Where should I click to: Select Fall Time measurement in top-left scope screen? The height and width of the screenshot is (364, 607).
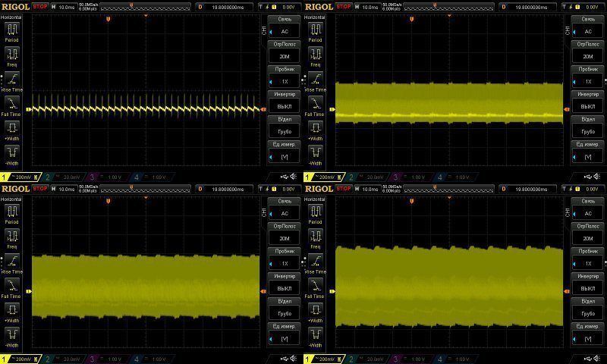12,106
